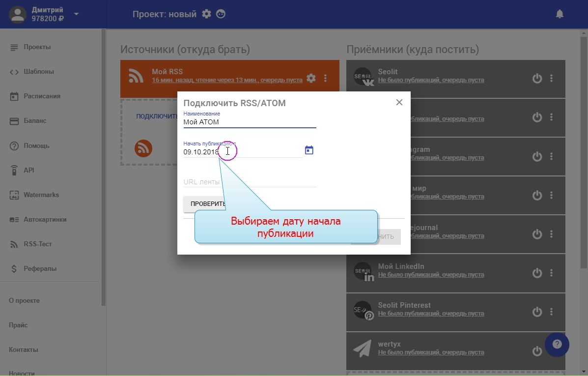Click the Мой LinkedIn avatar icon
This screenshot has width=588, height=376.
(364, 272)
